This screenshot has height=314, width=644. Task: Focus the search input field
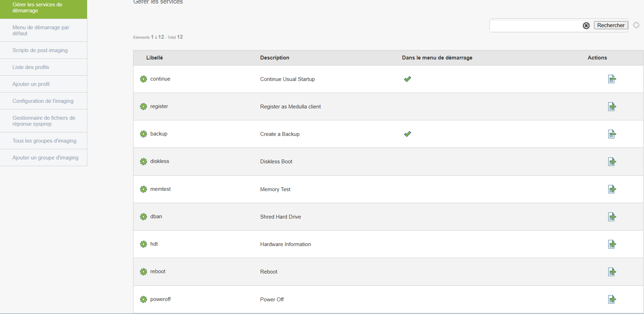coord(536,25)
